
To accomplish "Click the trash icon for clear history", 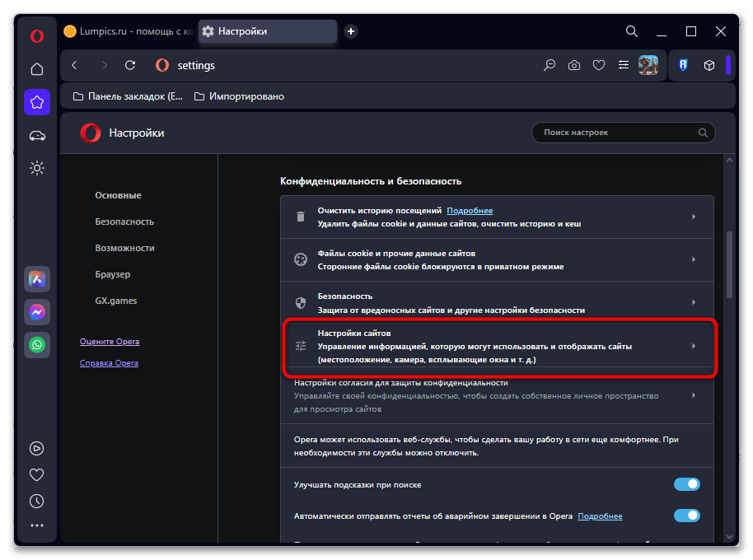I will [301, 217].
